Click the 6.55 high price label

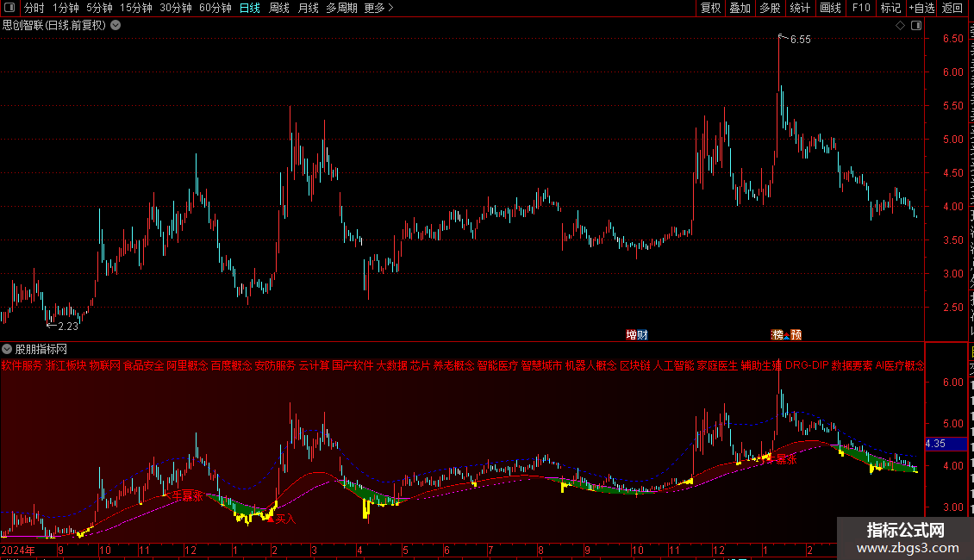click(800, 40)
